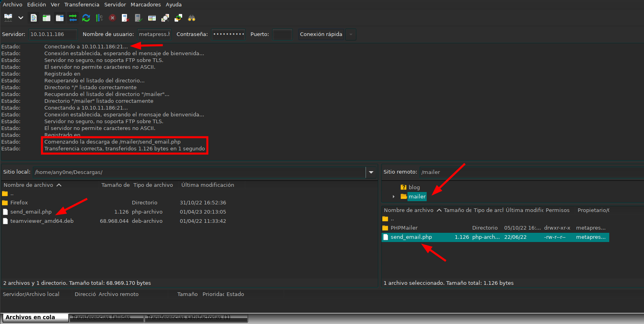Disconnect from current server icon
Screen dimensions: 644x324
(x=125, y=18)
